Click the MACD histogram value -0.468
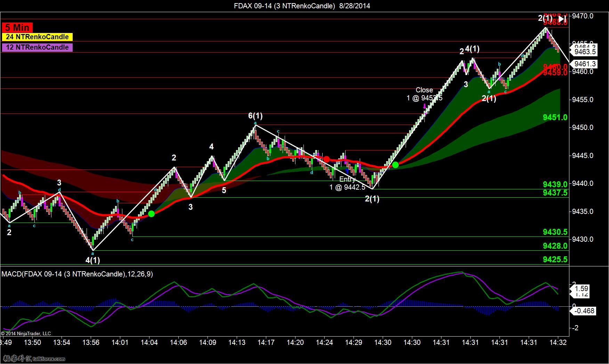Screen dimensions: 609x364 584,311
